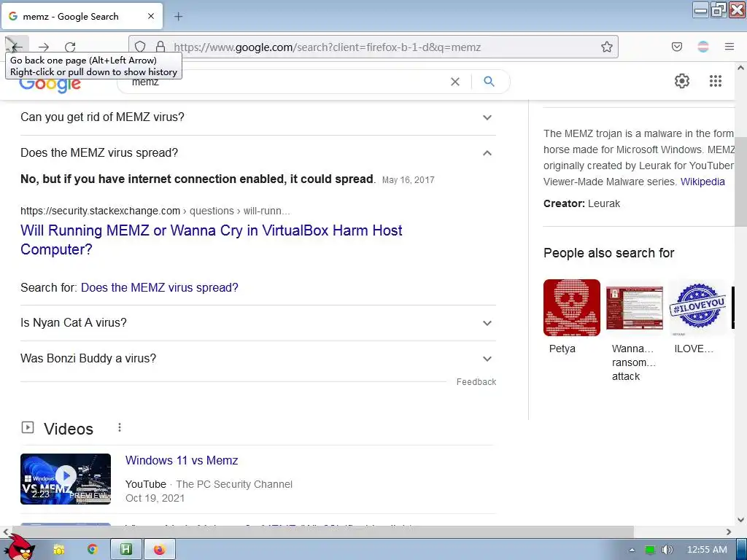Click the 'People also search for' heading

tap(609, 253)
